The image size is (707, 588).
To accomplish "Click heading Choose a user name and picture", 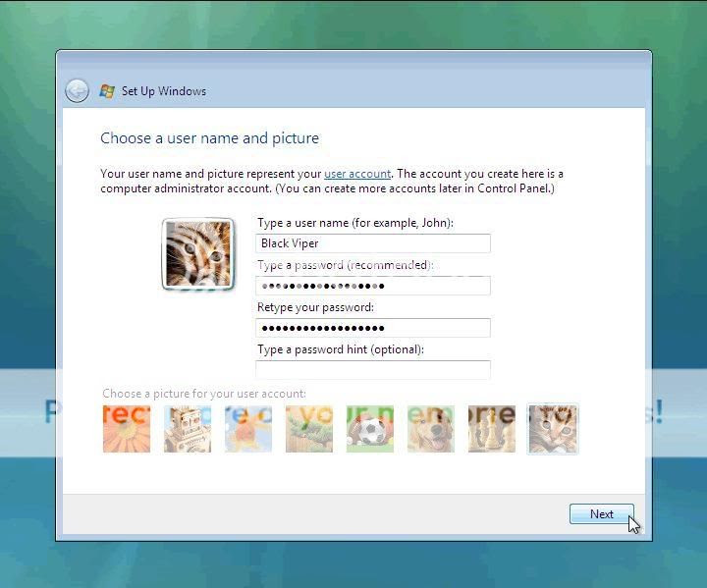I will point(210,138).
